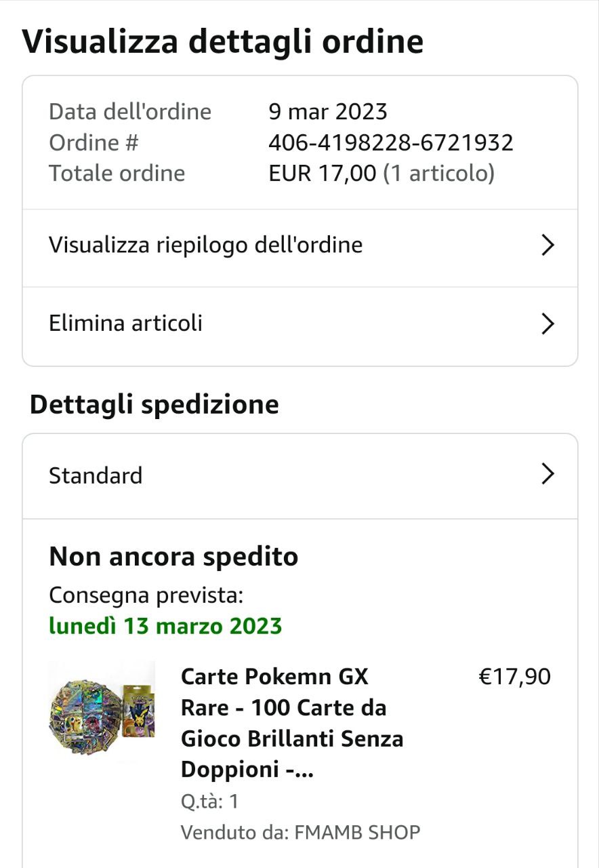The width and height of the screenshot is (599, 868).
Task: Click the Q.tà: 1 quantity text
Action: 209,802
